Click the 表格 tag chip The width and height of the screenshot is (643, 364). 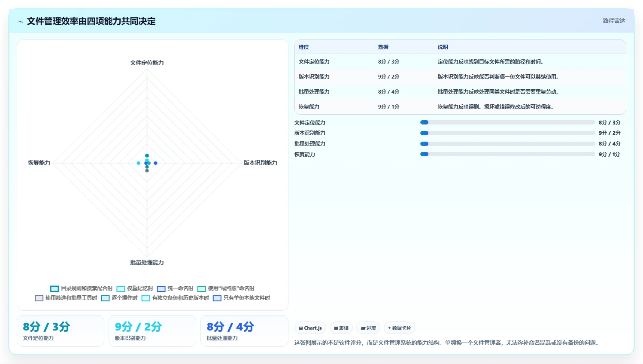pyautogui.click(x=341, y=328)
